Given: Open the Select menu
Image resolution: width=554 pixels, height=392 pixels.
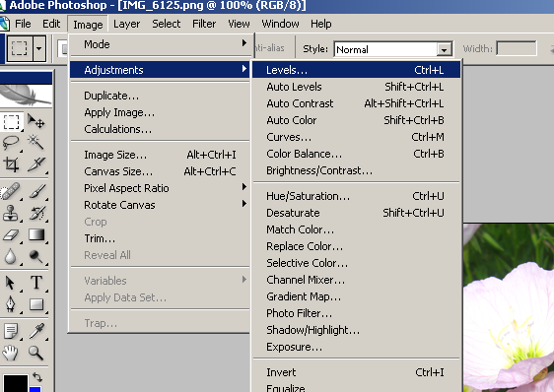Looking at the screenshot, I should [x=166, y=24].
